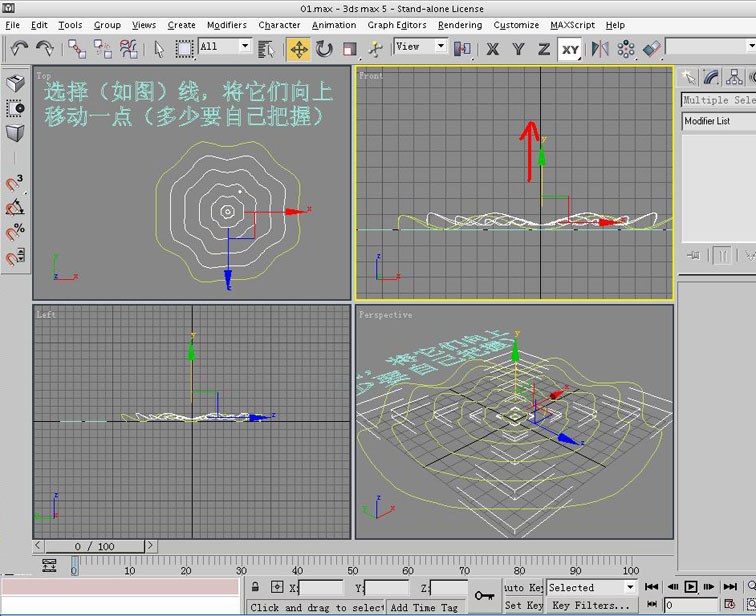This screenshot has height=616, width=756.
Task: Restrict movement to the X axis
Action: point(492,49)
